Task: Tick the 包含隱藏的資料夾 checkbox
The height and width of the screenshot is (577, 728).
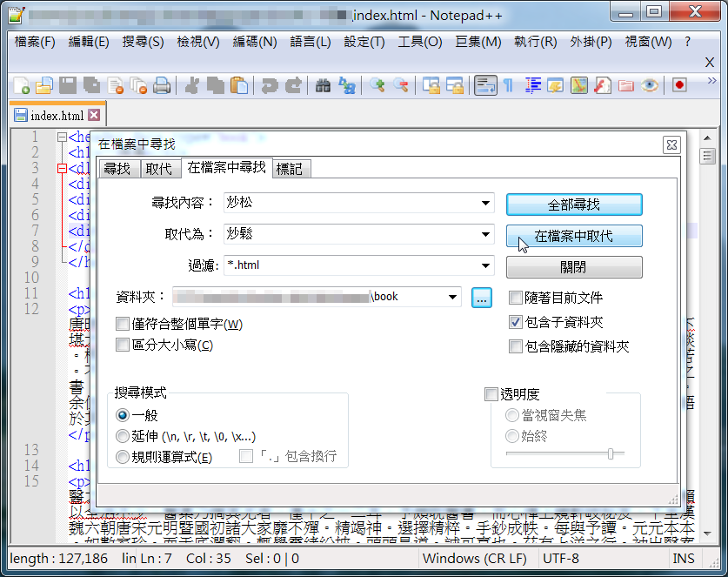Action: (516, 346)
